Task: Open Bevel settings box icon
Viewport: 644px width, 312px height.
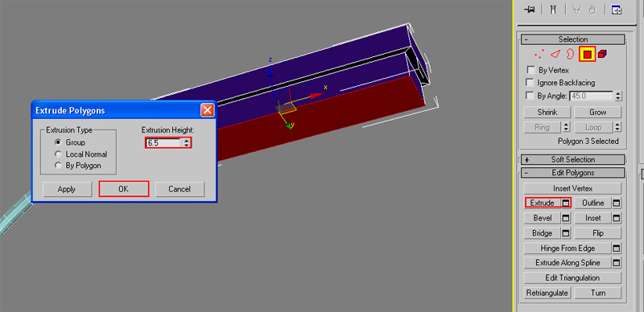Action: (x=566, y=218)
